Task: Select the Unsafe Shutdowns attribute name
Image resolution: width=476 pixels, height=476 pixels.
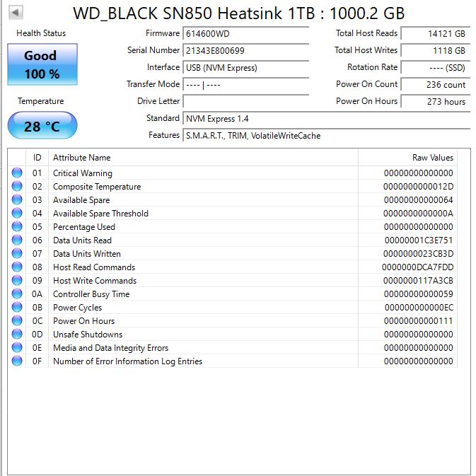Action: [88, 335]
